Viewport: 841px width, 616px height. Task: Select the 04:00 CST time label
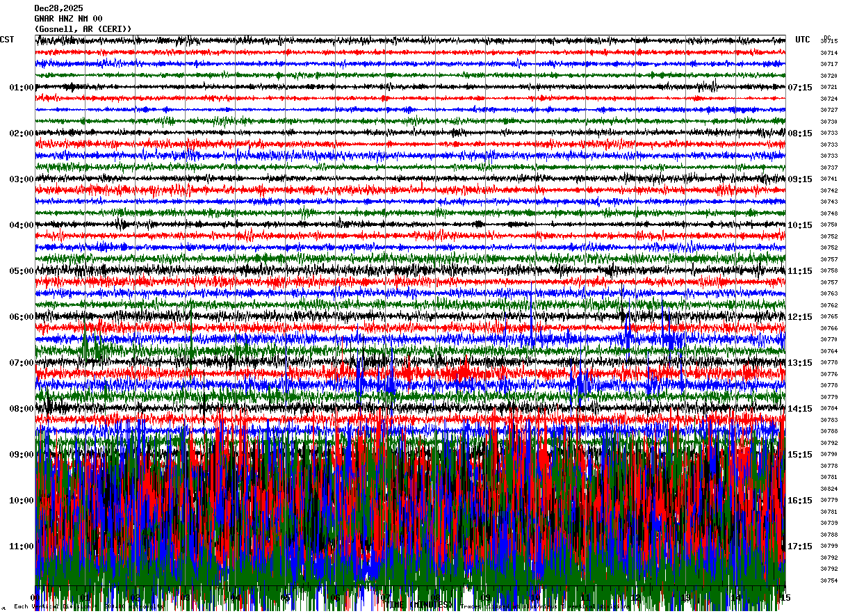pos(22,225)
